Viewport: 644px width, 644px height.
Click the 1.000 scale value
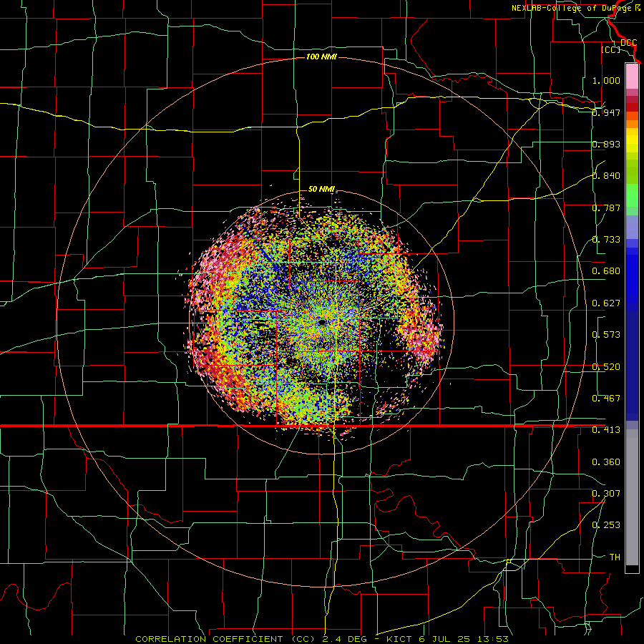pos(606,80)
